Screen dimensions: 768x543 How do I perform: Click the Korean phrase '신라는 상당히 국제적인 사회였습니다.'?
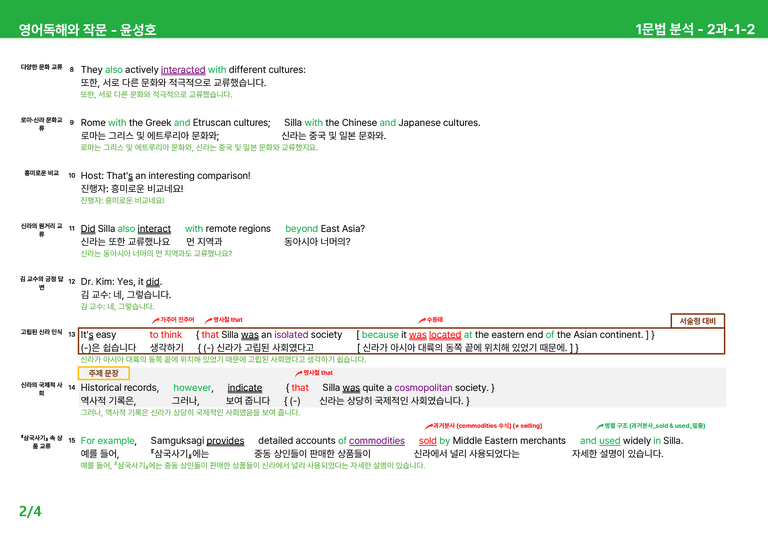391,401
